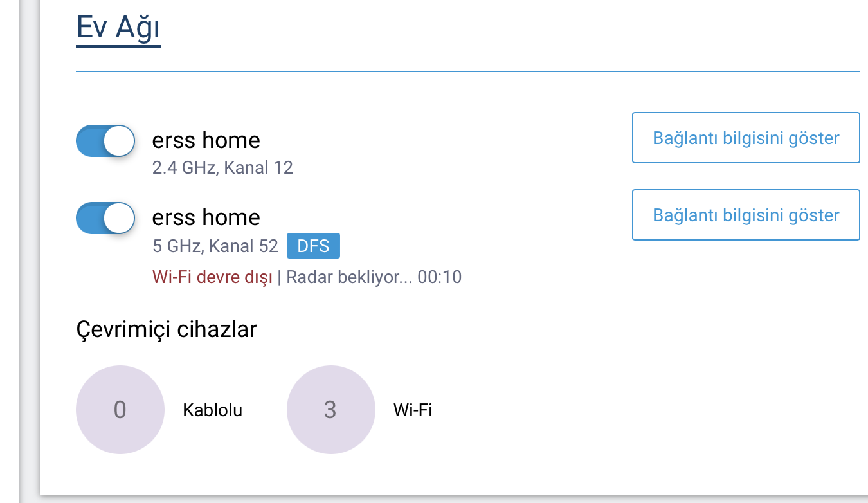Select the wired devices count circle showing 0
Viewport: 868px width, 503px height.
click(x=120, y=410)
